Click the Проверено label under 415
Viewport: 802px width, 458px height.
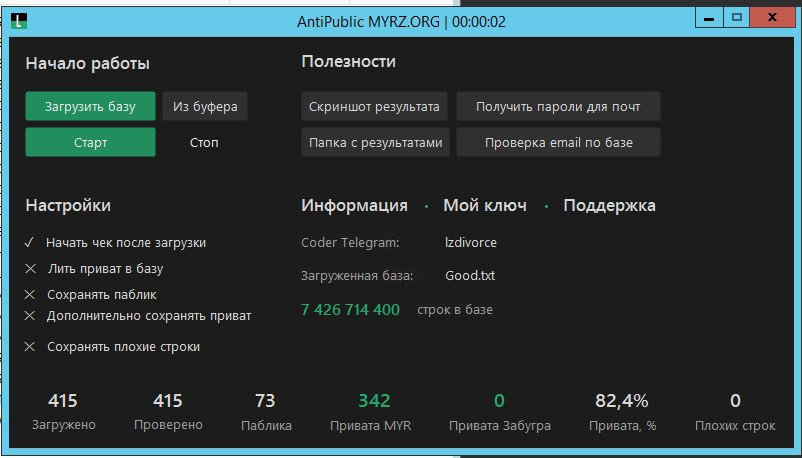point(168,425)
